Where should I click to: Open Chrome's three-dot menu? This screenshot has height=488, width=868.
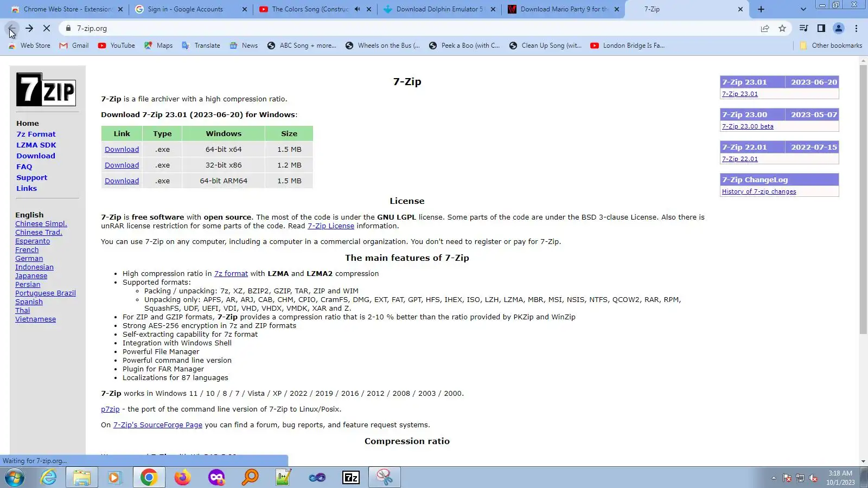[856, 28]
